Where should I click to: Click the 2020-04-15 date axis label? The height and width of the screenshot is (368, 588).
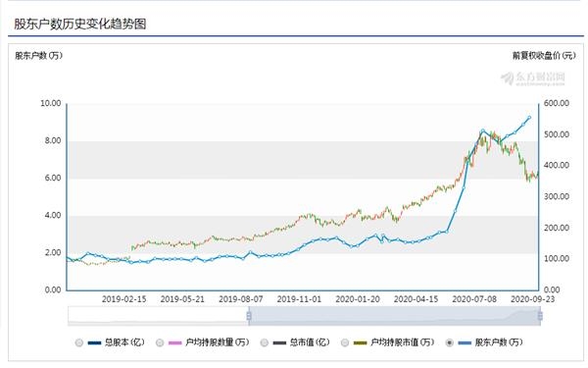click(416, 299)
